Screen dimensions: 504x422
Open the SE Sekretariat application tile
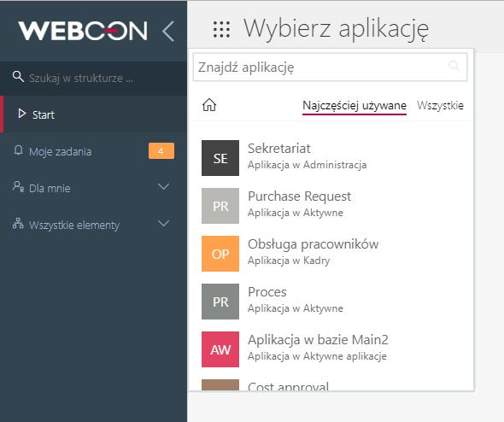click(220, 158)
